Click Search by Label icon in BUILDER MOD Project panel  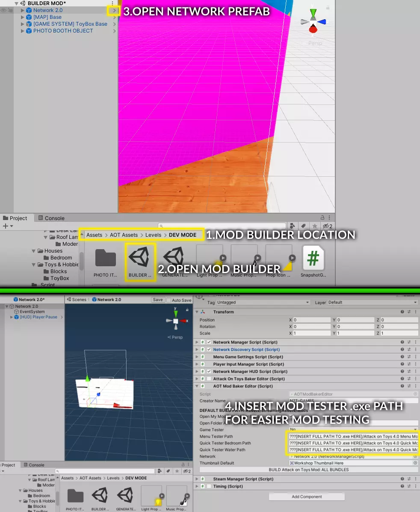(304, 226)
